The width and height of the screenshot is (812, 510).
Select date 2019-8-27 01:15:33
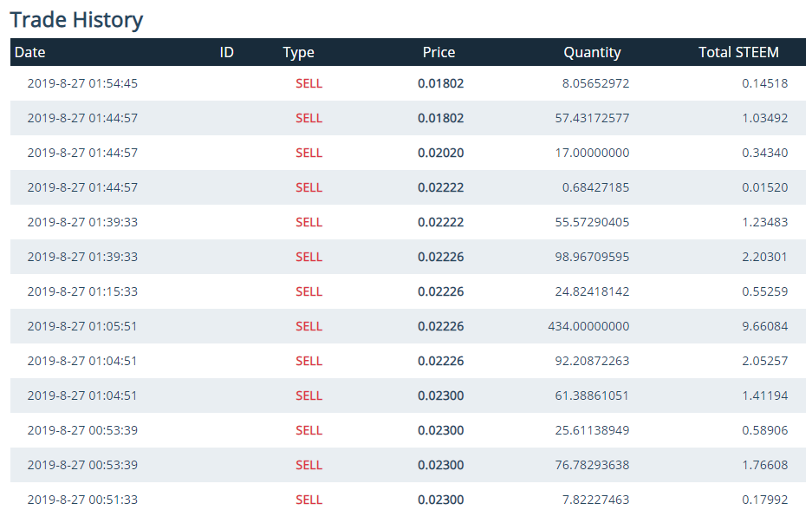pos(82,291)
